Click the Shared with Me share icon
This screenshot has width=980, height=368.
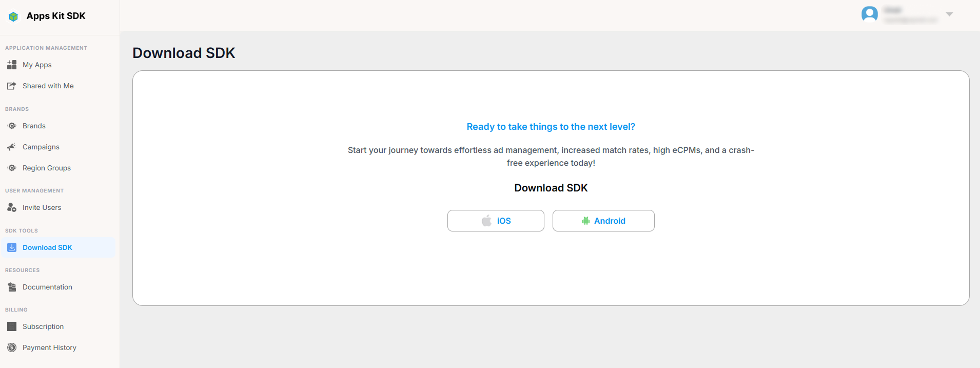coord(12,86)
